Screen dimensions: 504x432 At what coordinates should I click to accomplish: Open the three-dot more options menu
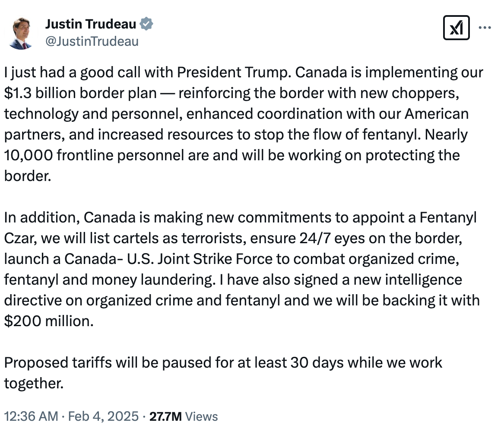coord(485,28)
